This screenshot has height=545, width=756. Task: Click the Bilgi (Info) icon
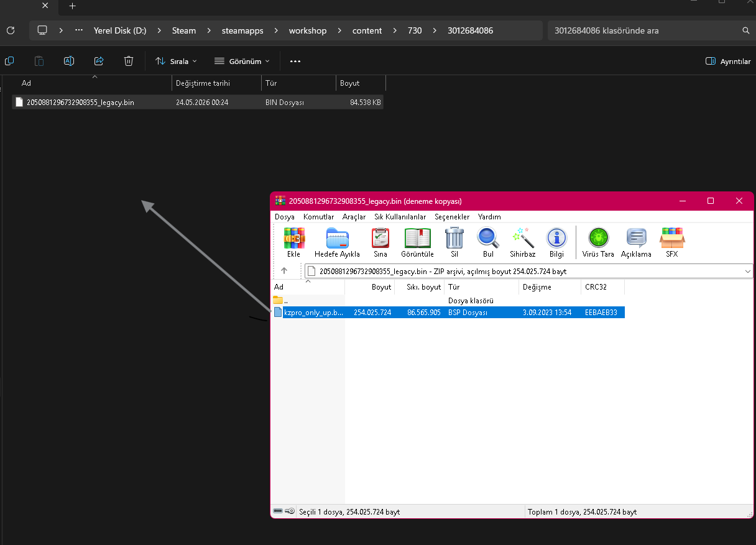tap(556, 238)
